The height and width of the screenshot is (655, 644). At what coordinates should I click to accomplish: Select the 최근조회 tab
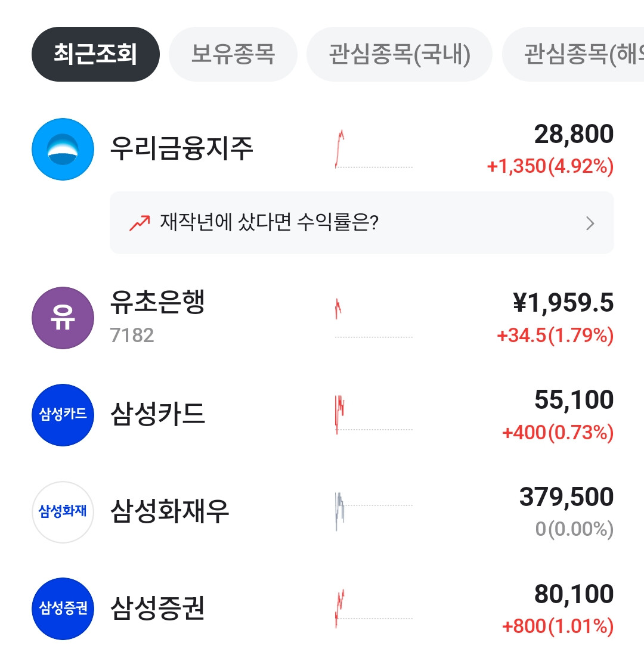95,54
